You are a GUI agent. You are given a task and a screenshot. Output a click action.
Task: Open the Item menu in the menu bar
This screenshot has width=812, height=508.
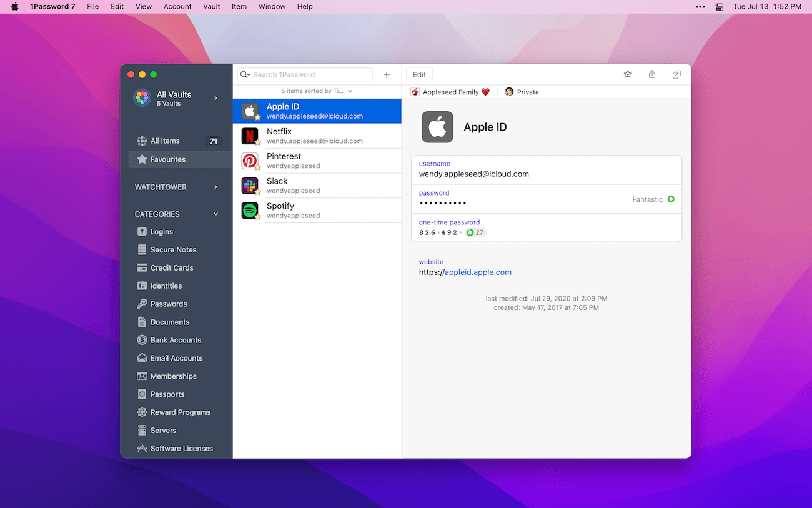coord(239,6)
